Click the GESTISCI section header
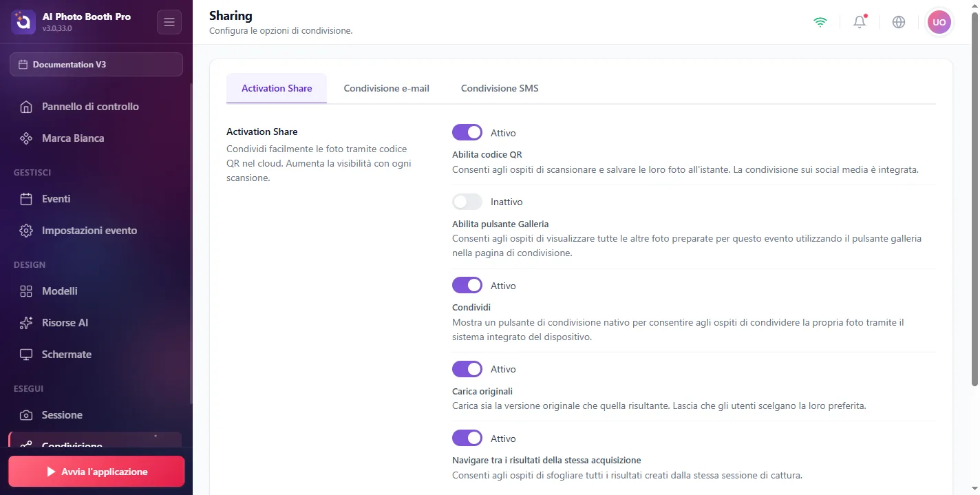The width and height of the screenshot is (980, 495). (x=32, y=172)
